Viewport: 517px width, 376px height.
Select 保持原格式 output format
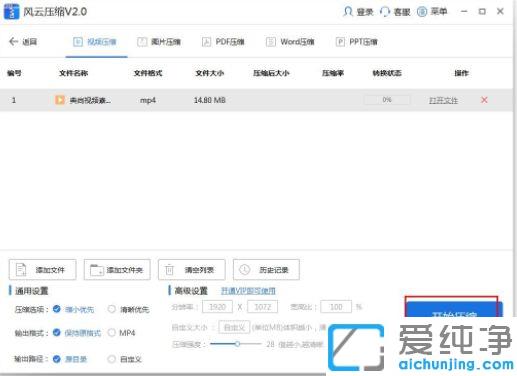[x=57, y=332]
